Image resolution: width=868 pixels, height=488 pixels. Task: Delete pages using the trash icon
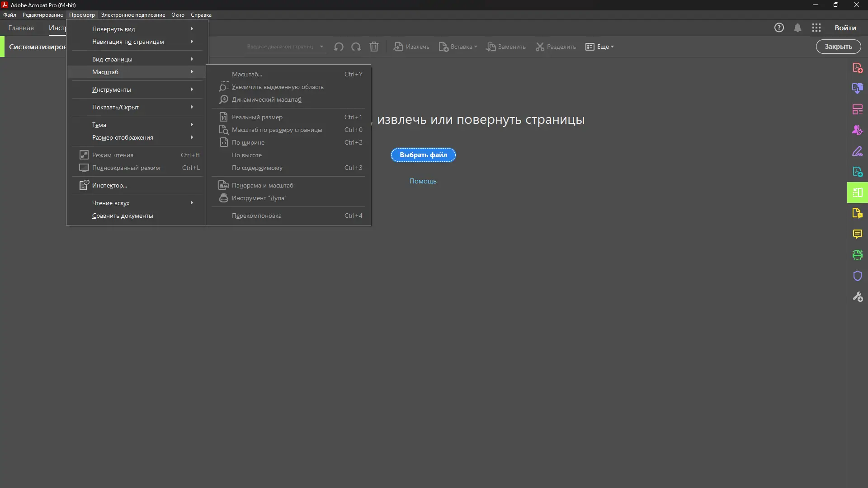pyautogui.click(x=374, y=47)
